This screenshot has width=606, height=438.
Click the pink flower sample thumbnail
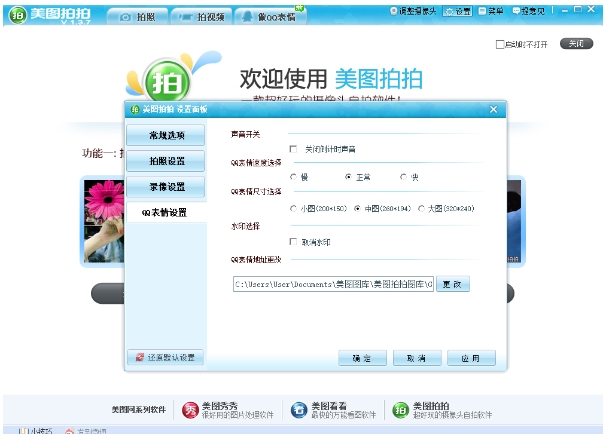(104, 221)
